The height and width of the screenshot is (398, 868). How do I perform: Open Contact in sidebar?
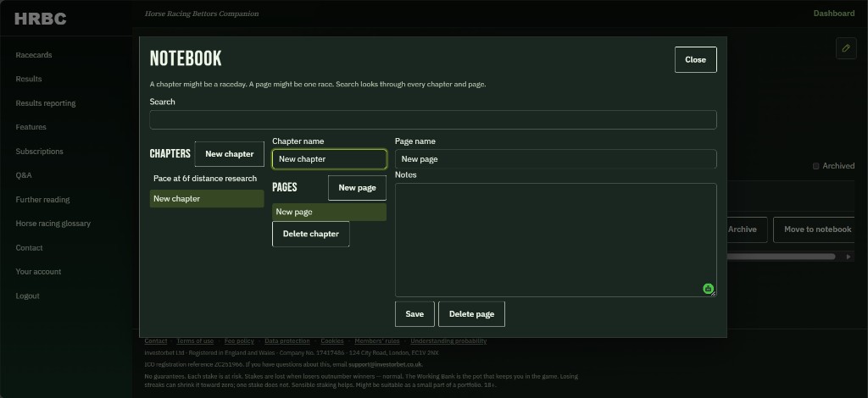[x=29, y=247]
